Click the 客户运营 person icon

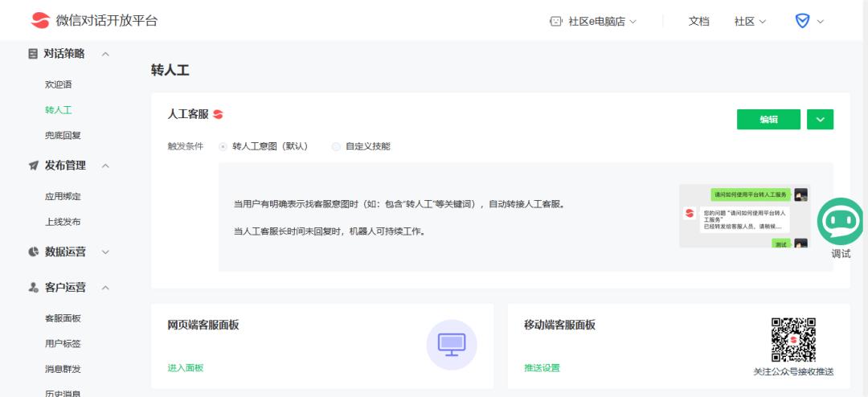tap(33, 288)
